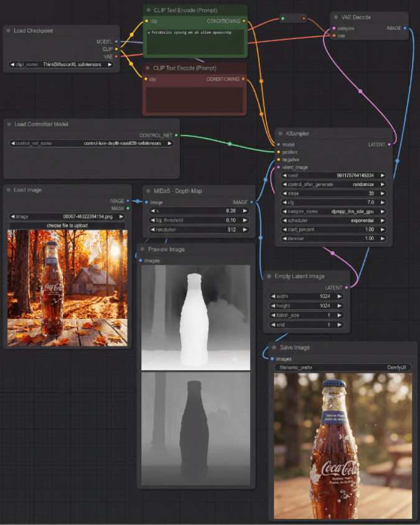
Task: Collapse the KSampler node via title dot
Action: (x=281, y=134)
